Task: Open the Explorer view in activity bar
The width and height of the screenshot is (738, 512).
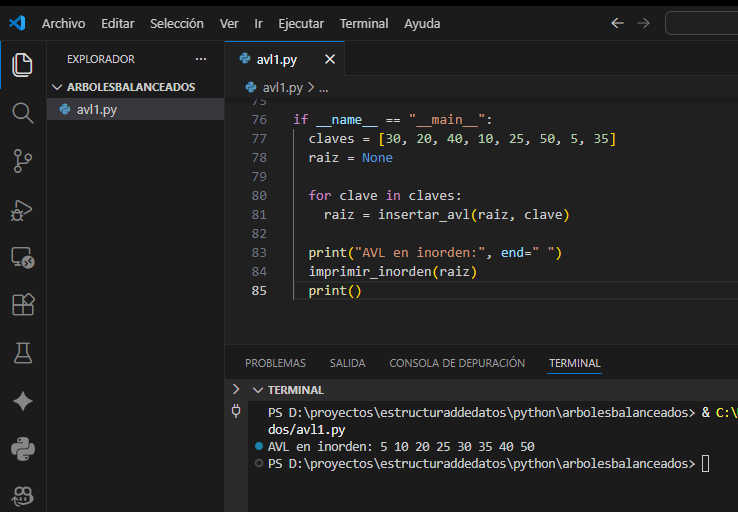Action: pyautogui.click(x=22, y=65)
